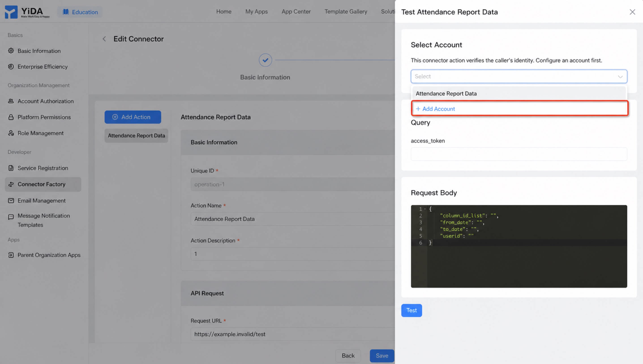The height and width of the screenshot is (364, 643).
Task: Click the Basic Information step checkmark circle
Action: (x=265, y=60)
